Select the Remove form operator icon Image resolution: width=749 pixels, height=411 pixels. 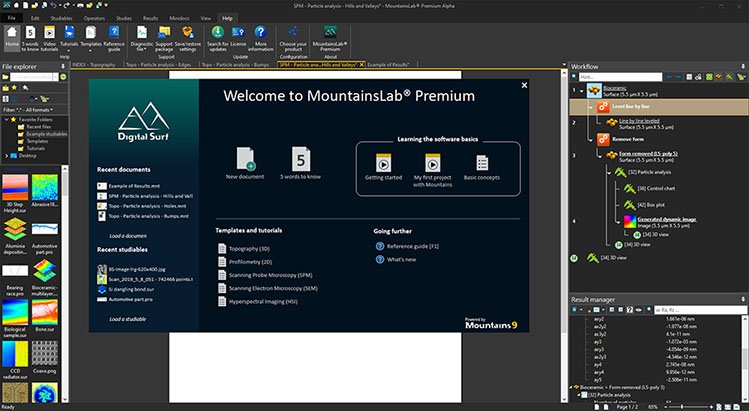point(603,139)
